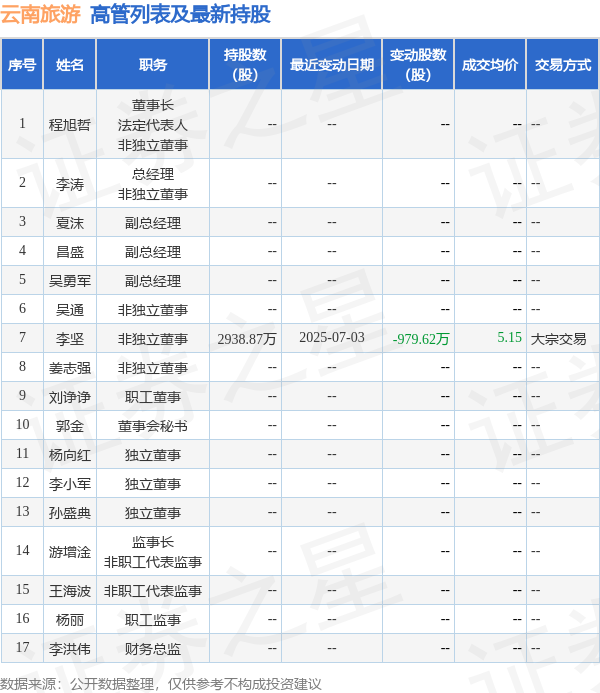
Task: Click the 云南旅游 title text
Action: (40, 15)
